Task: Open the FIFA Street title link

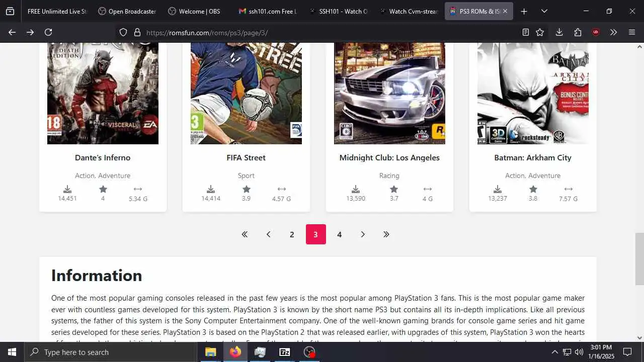Action: tap(246, 157)
